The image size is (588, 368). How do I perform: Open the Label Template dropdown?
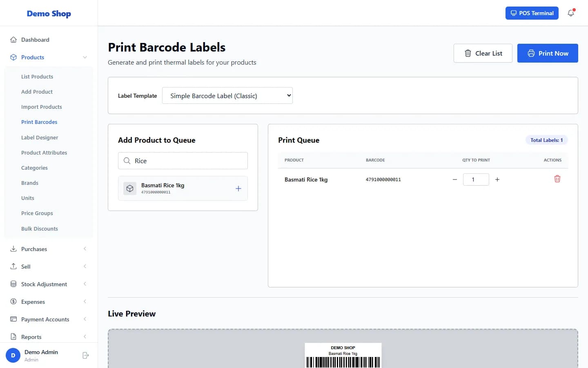(x=227, y=96)
